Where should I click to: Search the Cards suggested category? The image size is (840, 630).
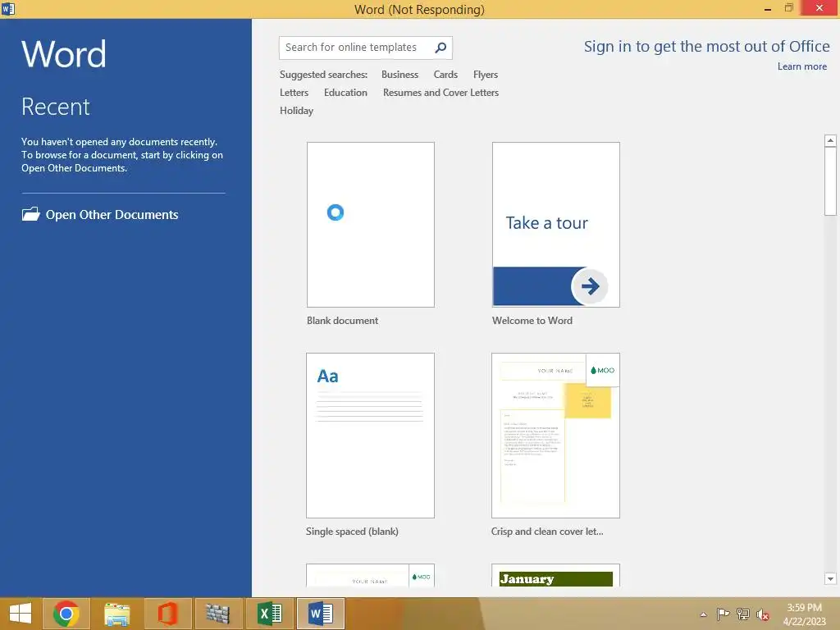445,75
